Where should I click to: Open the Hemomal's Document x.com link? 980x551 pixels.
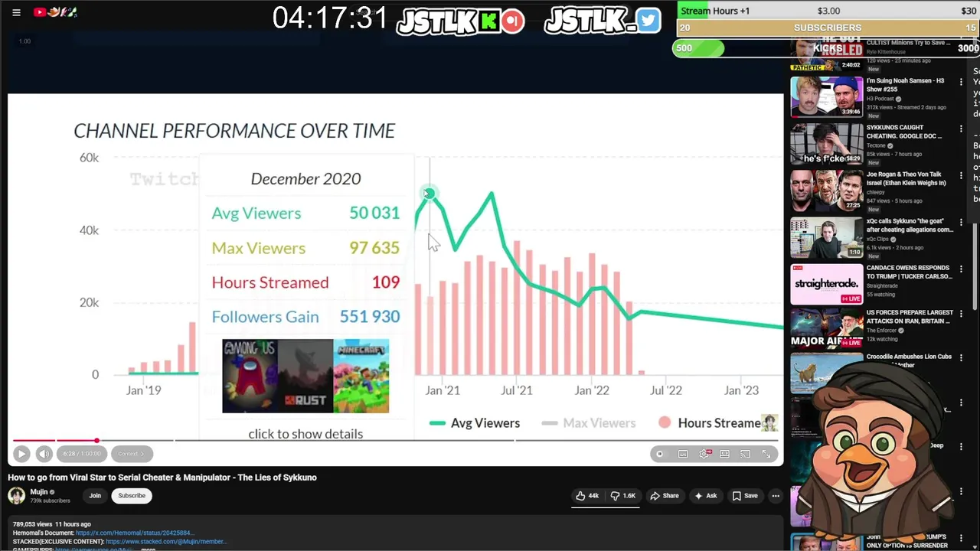click(134, 533)
